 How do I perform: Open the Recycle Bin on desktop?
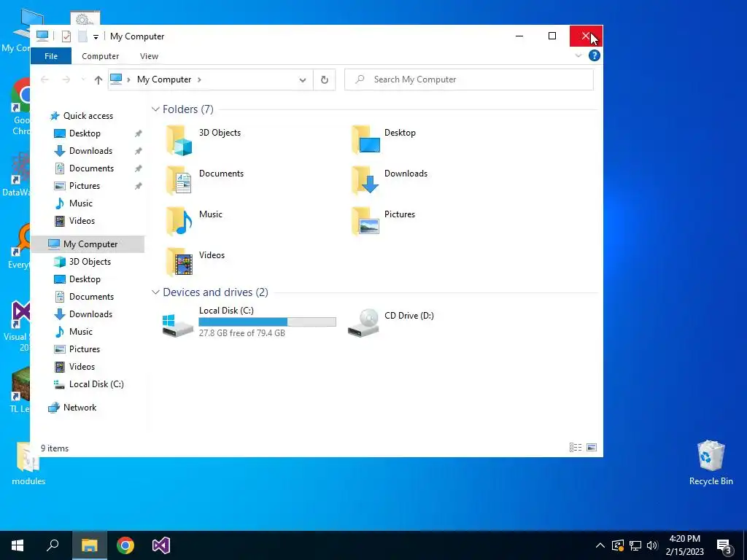(711, 462)
